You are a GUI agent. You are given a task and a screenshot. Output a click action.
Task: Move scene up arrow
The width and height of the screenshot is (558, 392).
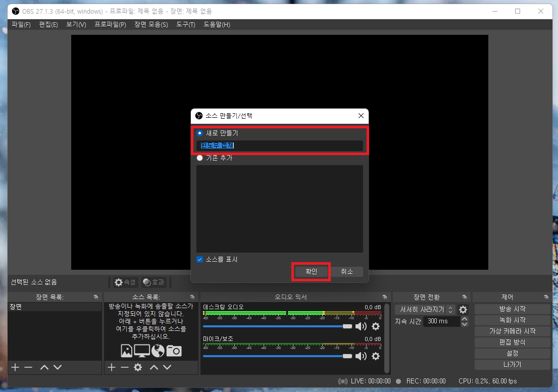[x=44, y=367]
